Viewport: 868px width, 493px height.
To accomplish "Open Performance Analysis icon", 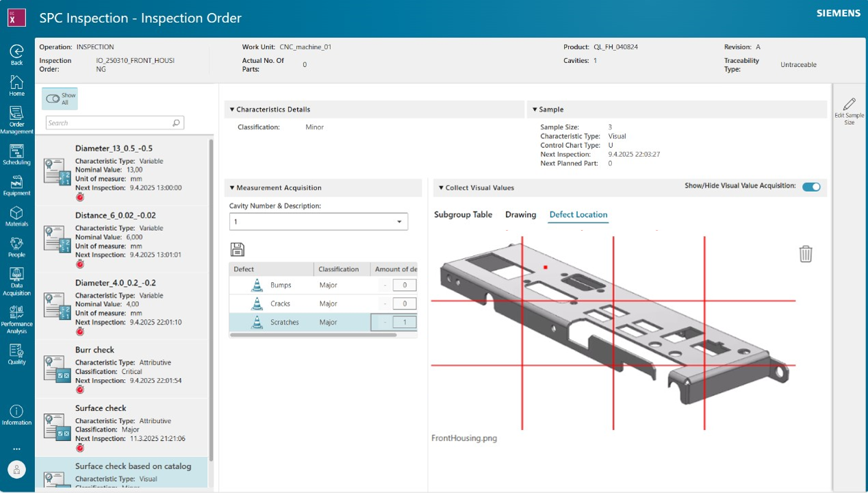I will [16, 313].
